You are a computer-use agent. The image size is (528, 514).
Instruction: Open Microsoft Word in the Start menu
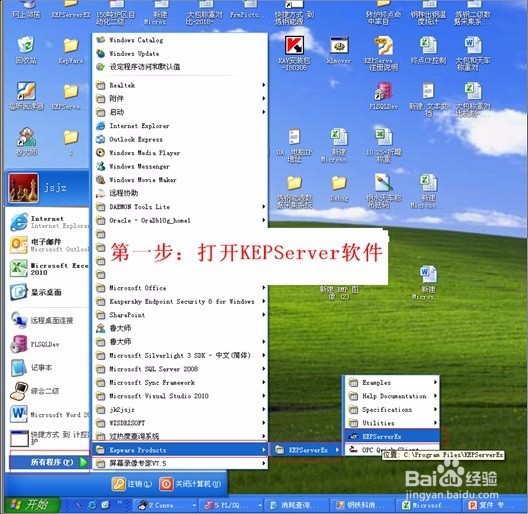click(x=48, y=414)
